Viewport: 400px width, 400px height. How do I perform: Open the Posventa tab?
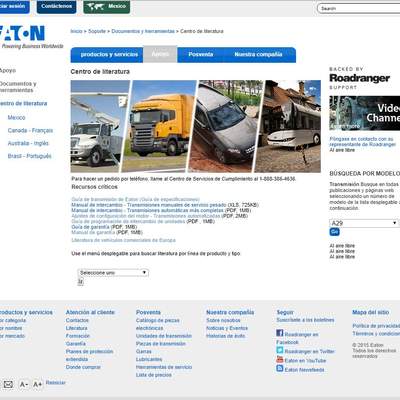point(201,54)
